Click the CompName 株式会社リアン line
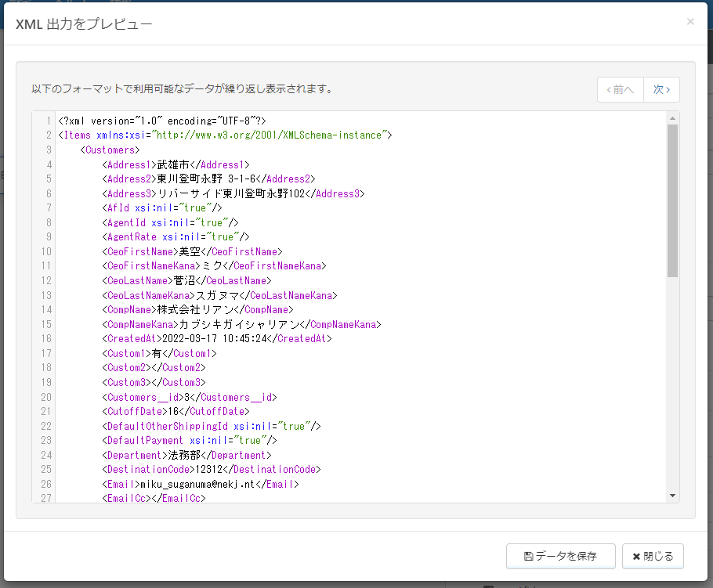The width and height of the screenshot is (713, 588). 197,310
